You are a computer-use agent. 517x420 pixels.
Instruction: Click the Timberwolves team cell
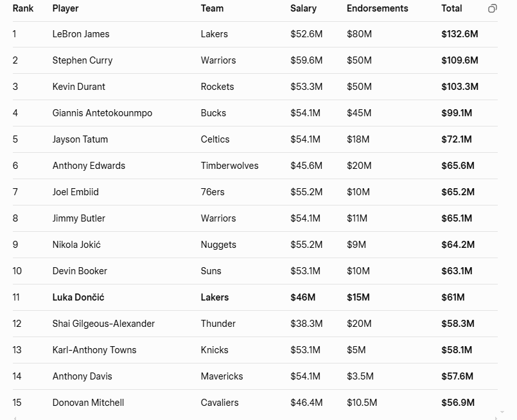coord(229,166)
